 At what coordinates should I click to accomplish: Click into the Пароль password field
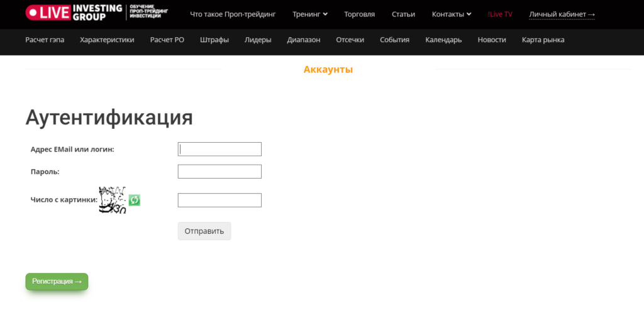[219, 172]
